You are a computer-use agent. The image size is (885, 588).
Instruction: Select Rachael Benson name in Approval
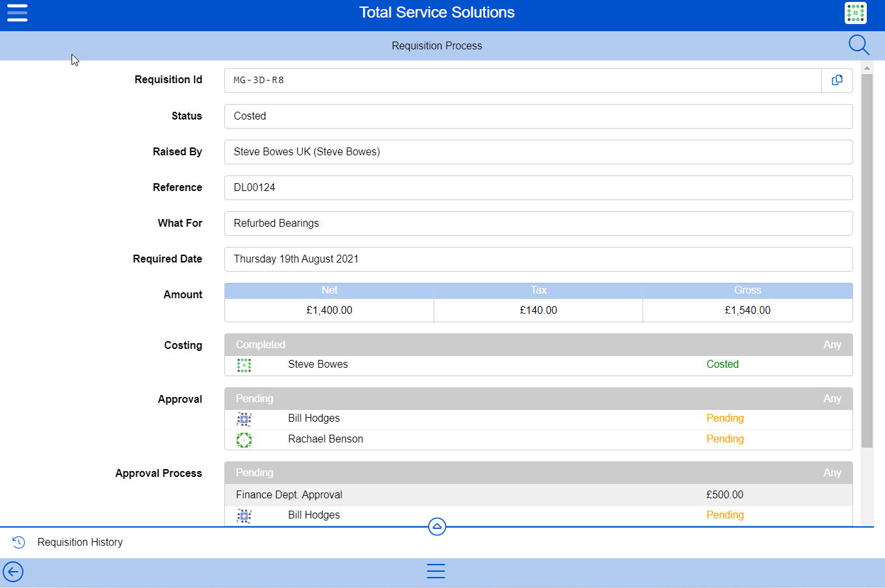[325, 439]
